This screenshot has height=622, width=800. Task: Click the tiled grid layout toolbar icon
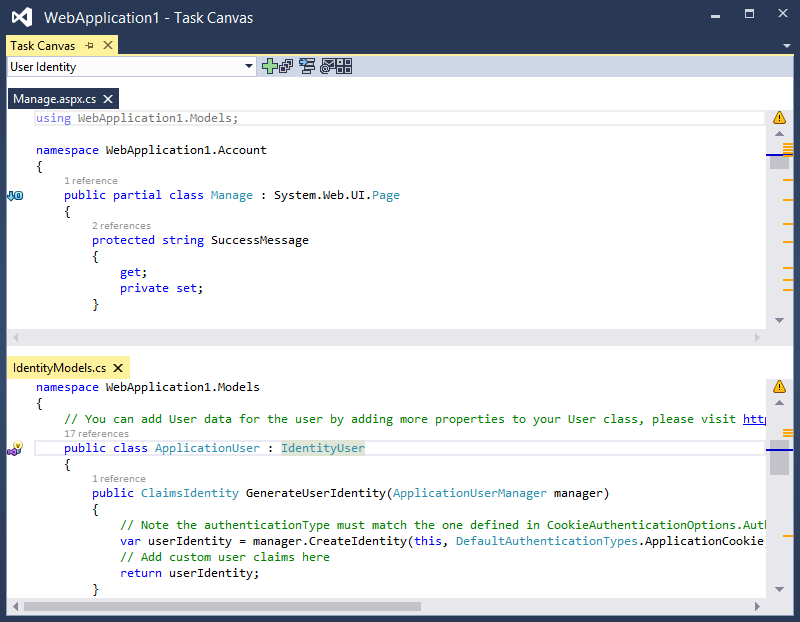tap(344, 67)
